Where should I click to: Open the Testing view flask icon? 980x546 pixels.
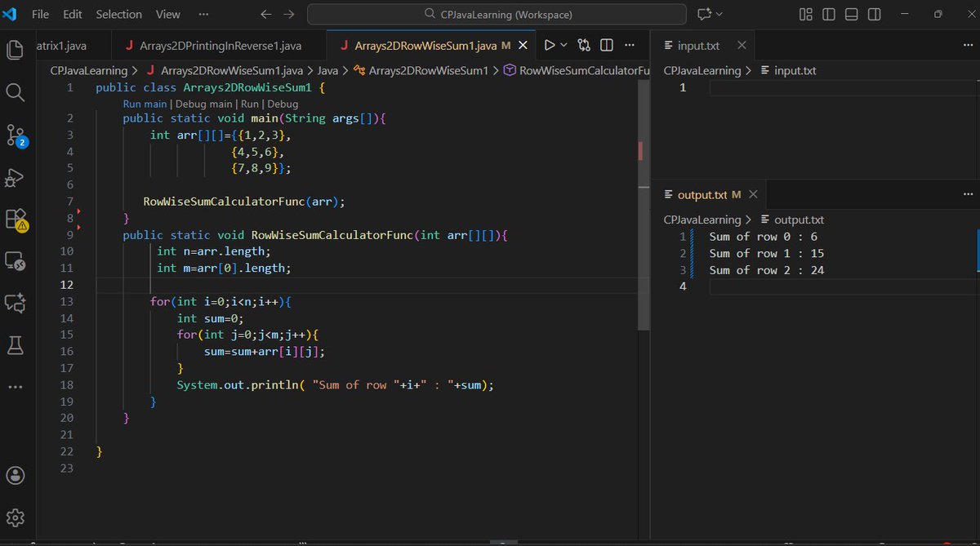pos(16,344)
